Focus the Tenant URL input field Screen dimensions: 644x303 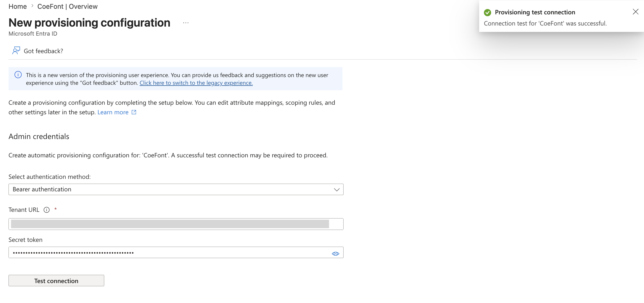click(x=176, y=224)
